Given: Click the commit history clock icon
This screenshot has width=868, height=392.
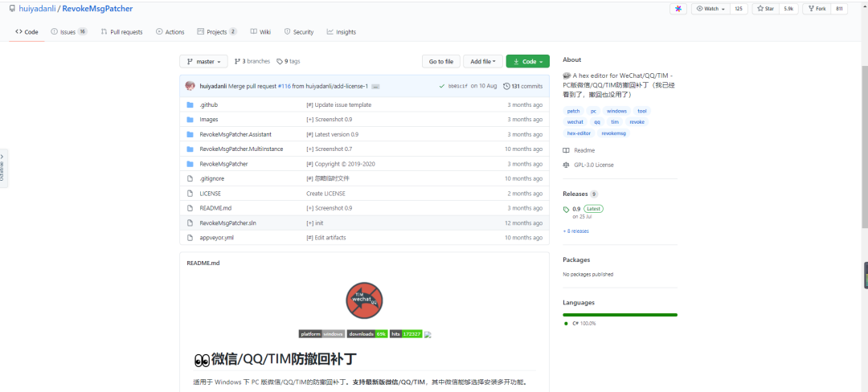Looking at the screenshot, I should coord(506,86).
